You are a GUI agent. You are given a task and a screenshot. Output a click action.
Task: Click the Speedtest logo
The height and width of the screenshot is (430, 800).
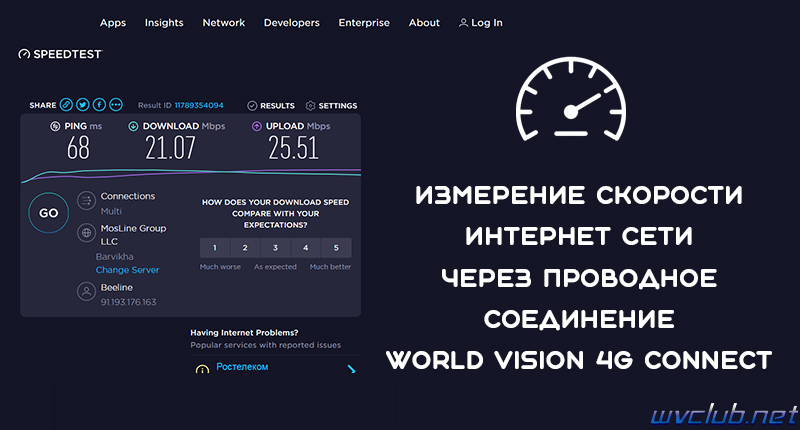coord(60,54)
